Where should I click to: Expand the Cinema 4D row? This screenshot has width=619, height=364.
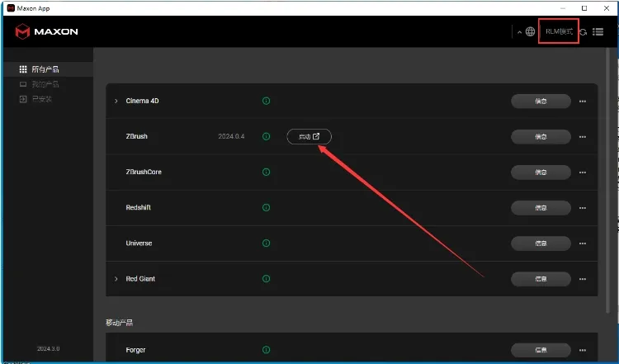116,101
